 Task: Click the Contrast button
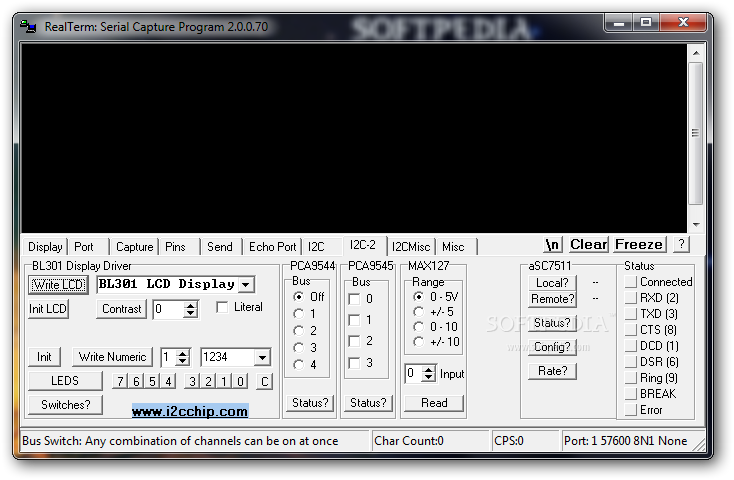[121, 309]
